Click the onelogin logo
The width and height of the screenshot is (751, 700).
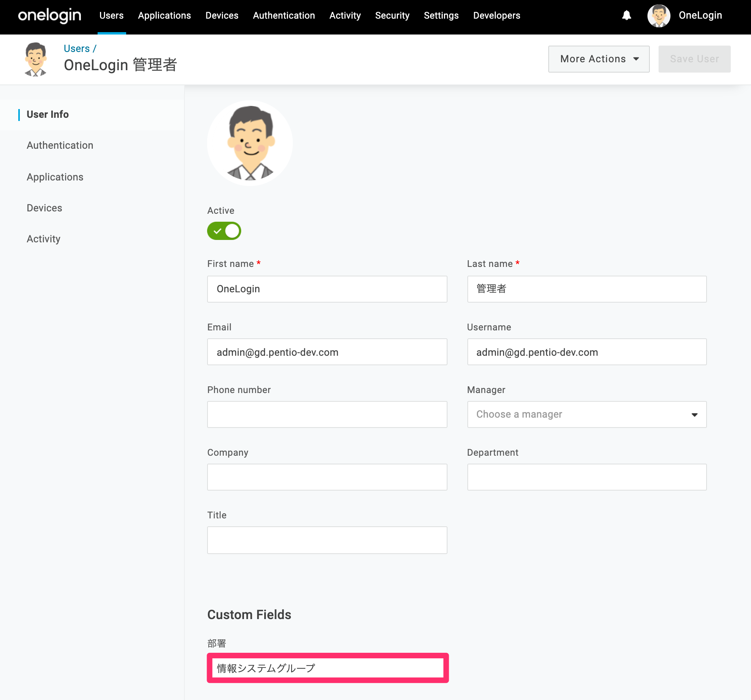coord(50,16)
